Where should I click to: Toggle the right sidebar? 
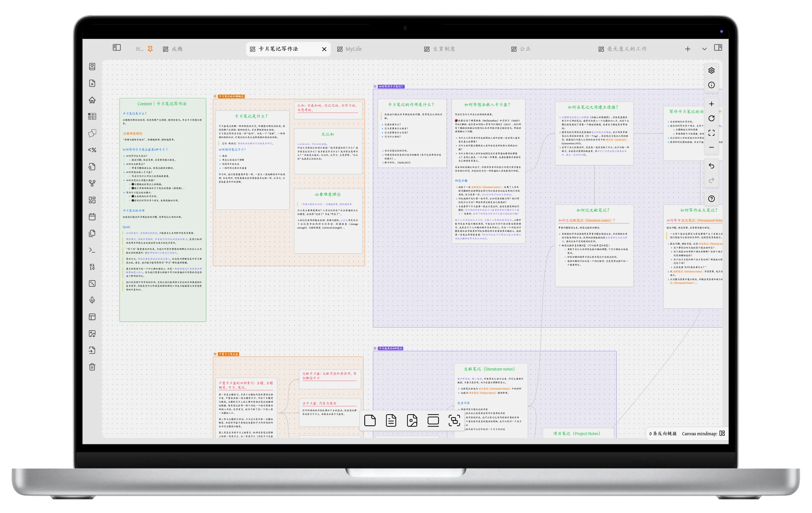[x=718, y=47]
